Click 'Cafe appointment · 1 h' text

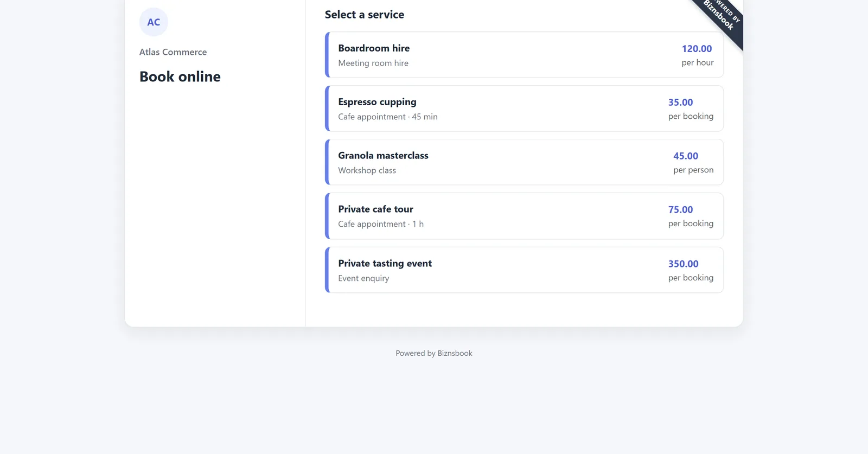381,224
